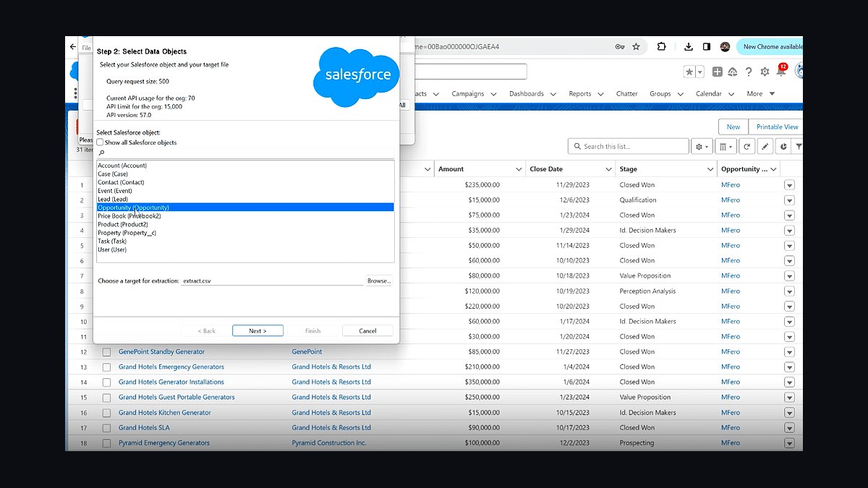This screenshot has height=488, width=868.
Task: Open row actions dropdown for row 1
Action: click(789, 185)
